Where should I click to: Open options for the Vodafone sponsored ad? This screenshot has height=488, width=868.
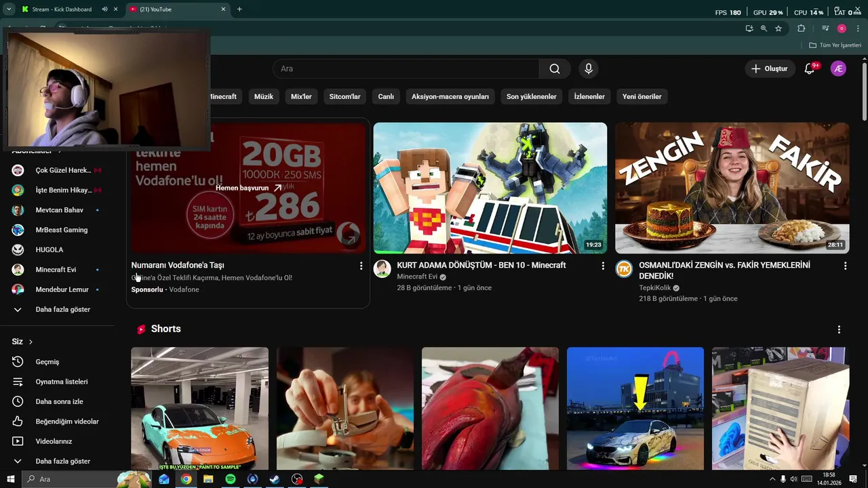[361, 266]
